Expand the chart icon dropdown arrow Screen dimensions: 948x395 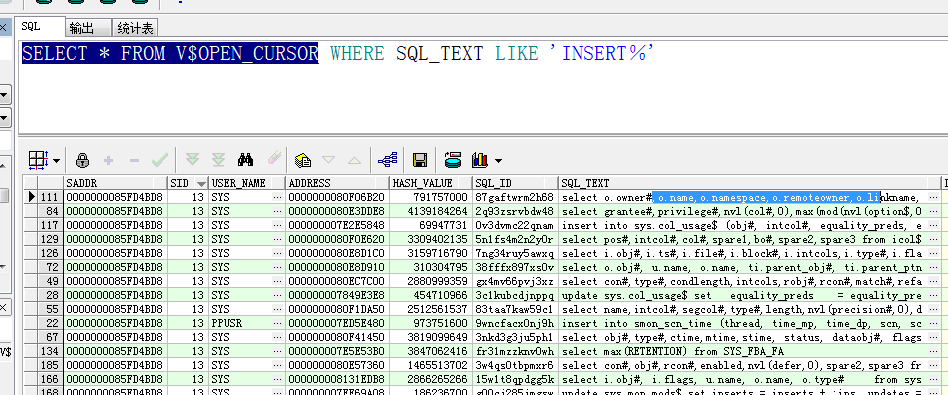point(498,161)
